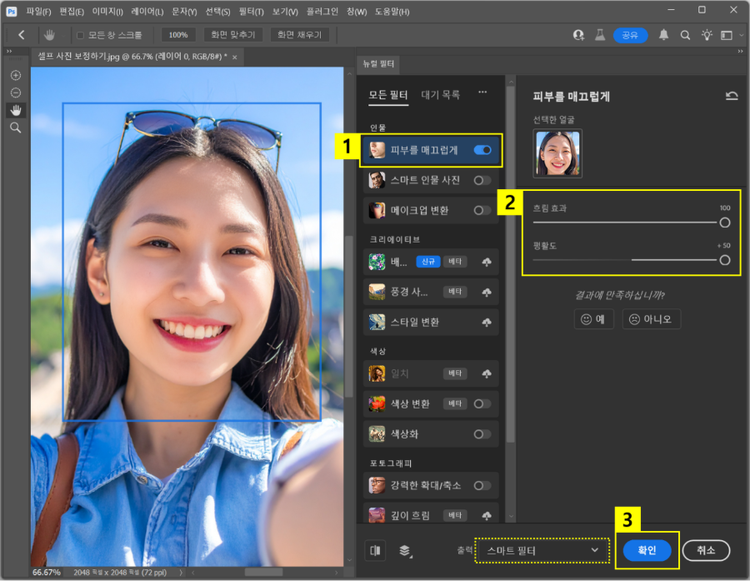
Task: Turn off the 피부를 매끄럽게 toggle
Action: point(482,150)
